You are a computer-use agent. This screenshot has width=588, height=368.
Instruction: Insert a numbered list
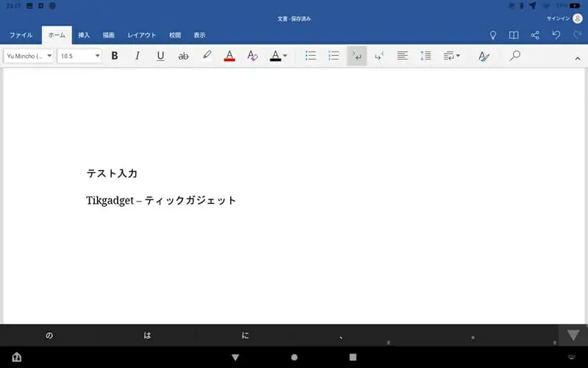[334, 56]
